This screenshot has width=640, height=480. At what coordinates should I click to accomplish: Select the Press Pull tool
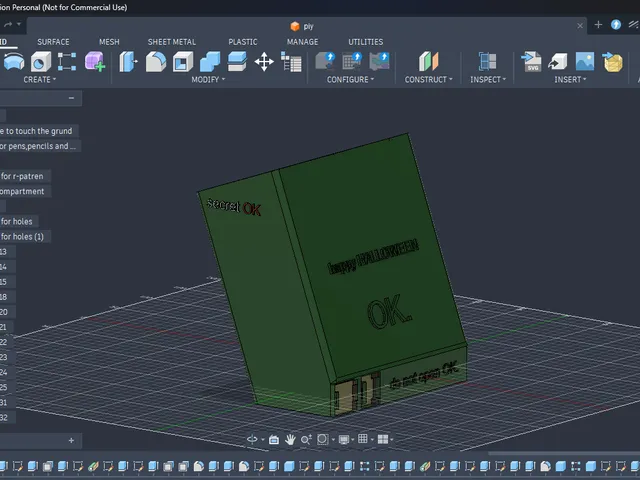point(128,62)
